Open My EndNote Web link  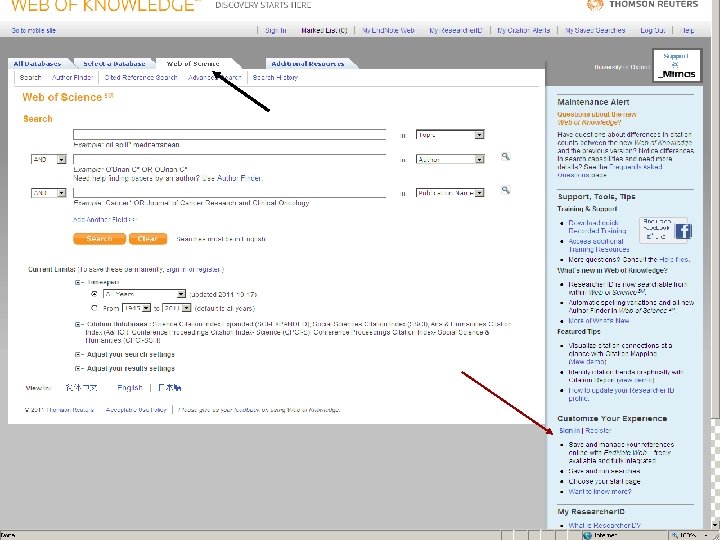388,30
